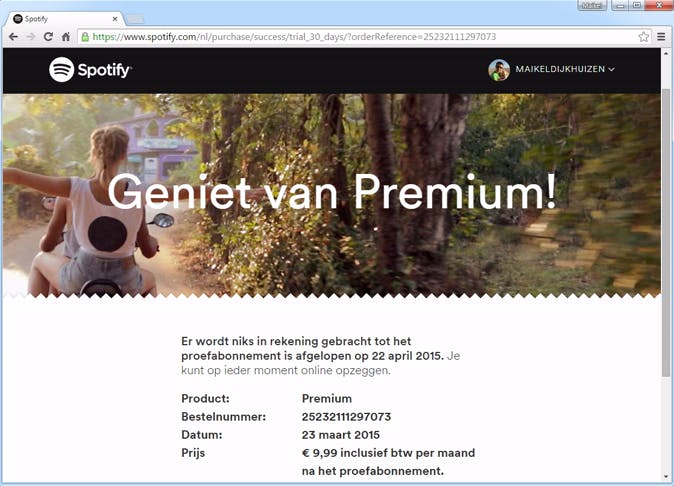
Task: Click the chevron next to MAIKELDIJKHUIZEN
Action: (611, 69)
